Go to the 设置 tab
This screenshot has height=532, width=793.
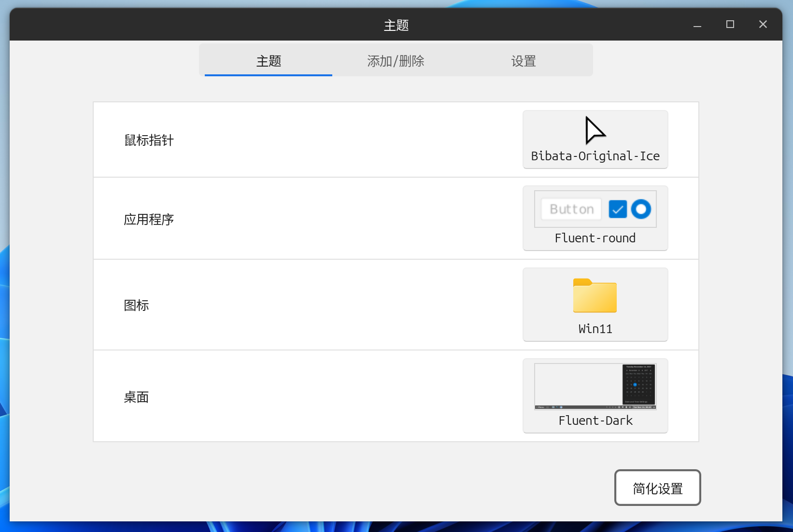524,61
